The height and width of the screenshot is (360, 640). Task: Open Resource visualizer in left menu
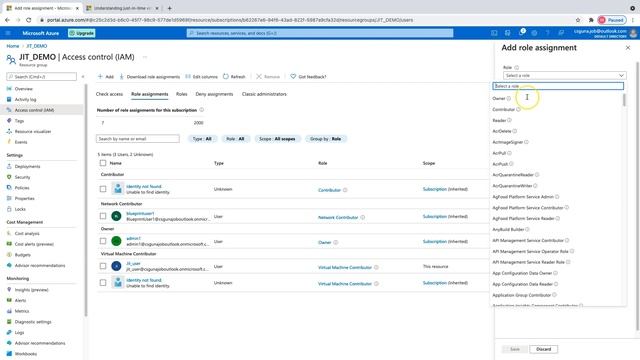[33, 131]
